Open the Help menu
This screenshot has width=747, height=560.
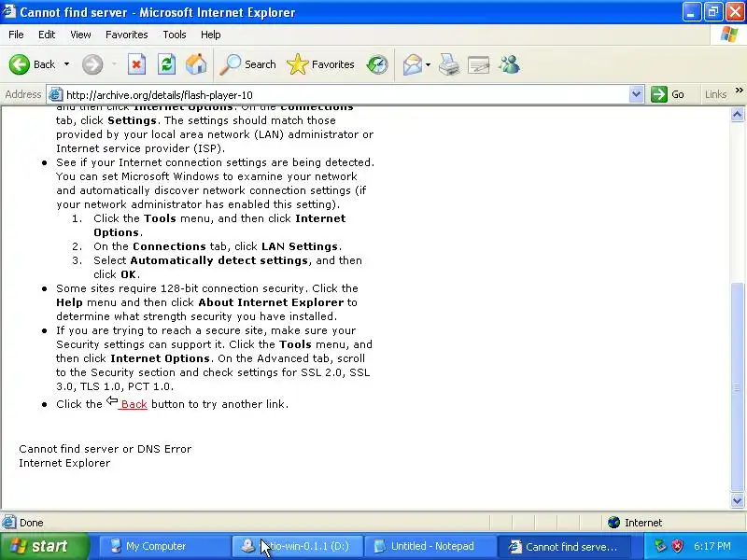pos(211,35)
